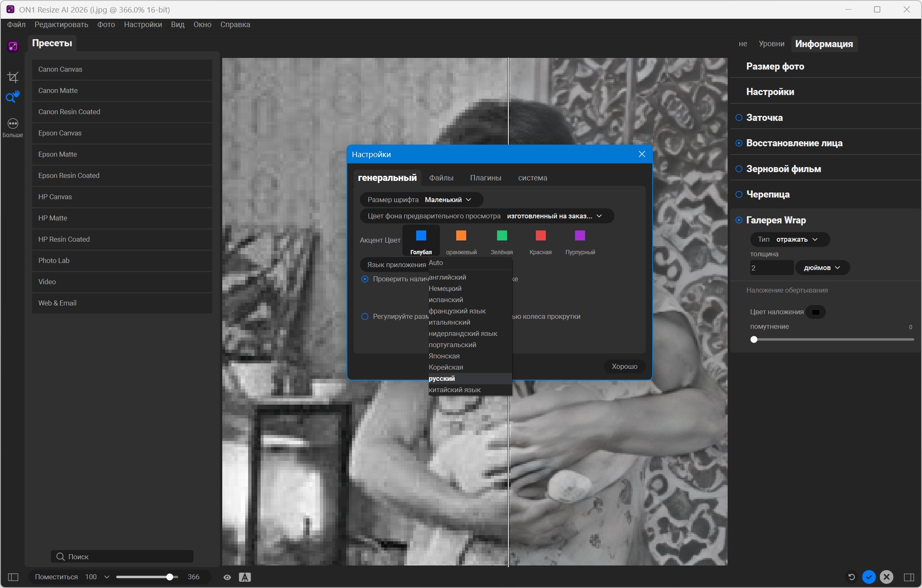This screenshot has width=922, height=588.
Task: Click the reset arrow icon bottom right
Action: 852,577
